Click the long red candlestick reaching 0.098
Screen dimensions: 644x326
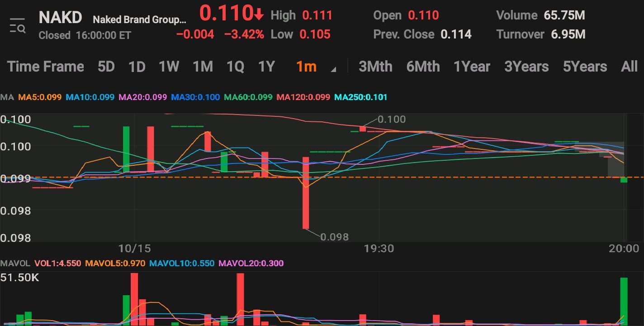click(x=306, y=193)
